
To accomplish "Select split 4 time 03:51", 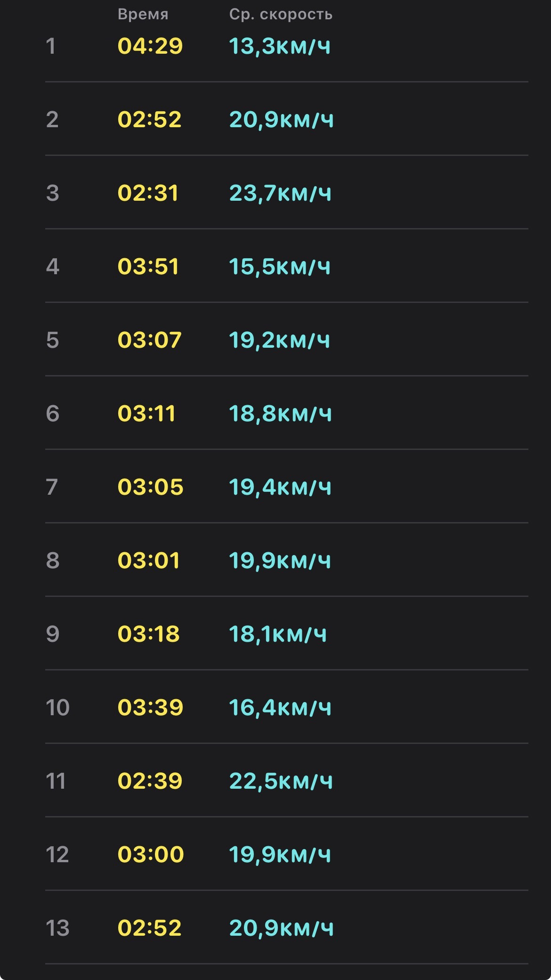I will tap(148, 267).
